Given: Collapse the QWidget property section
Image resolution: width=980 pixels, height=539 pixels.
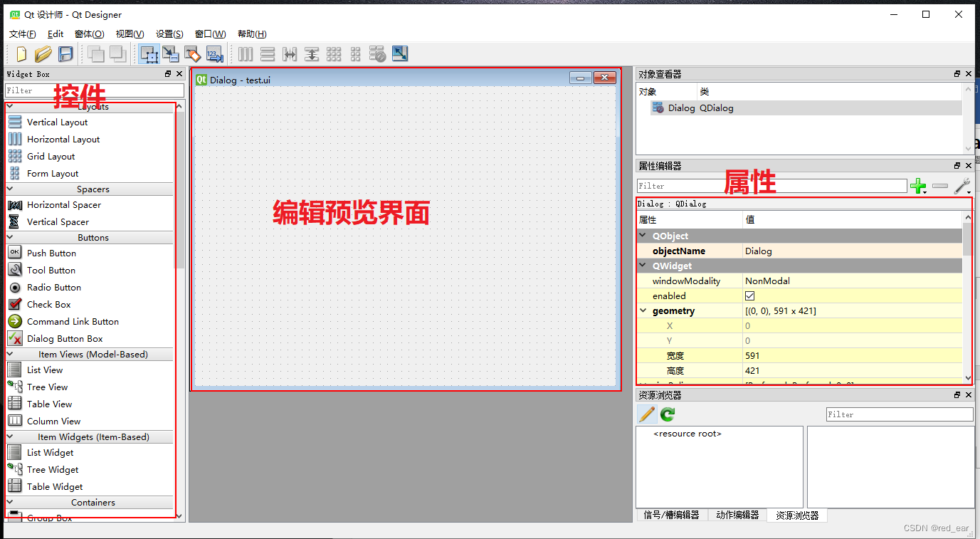Looking at the screenshot, I should tap(643, 266).
